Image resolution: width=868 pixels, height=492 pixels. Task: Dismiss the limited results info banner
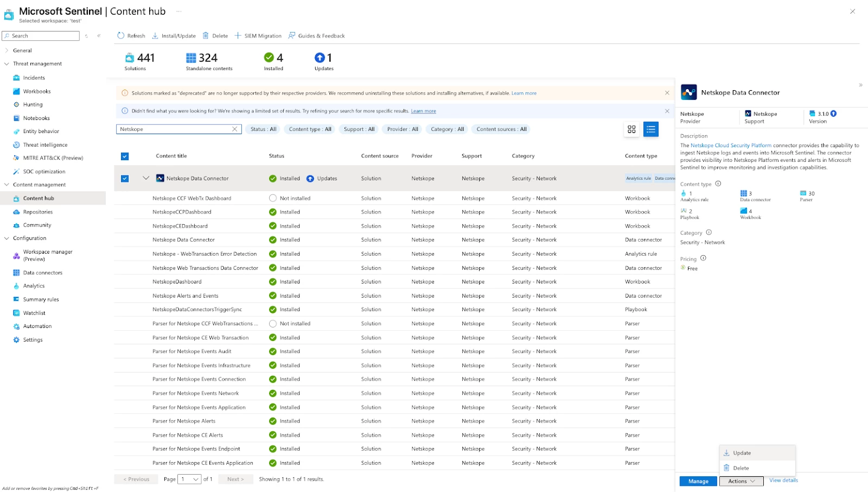tap(667, 111)
